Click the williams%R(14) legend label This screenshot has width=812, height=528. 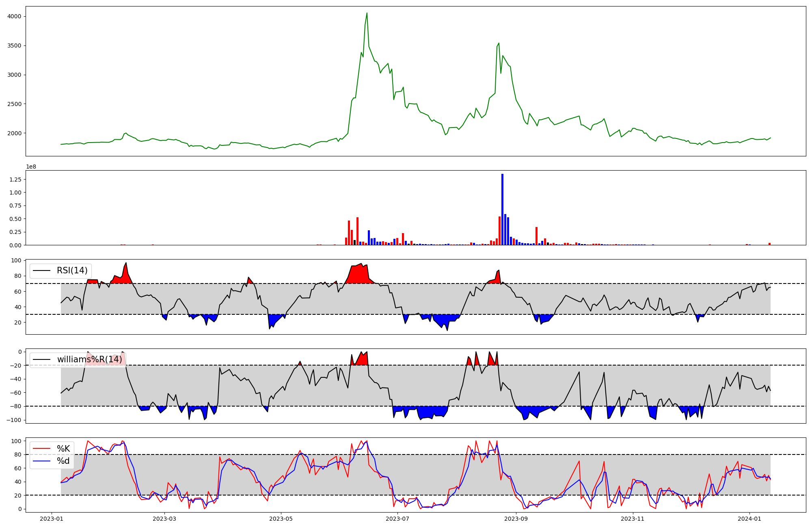click(89, 359)
